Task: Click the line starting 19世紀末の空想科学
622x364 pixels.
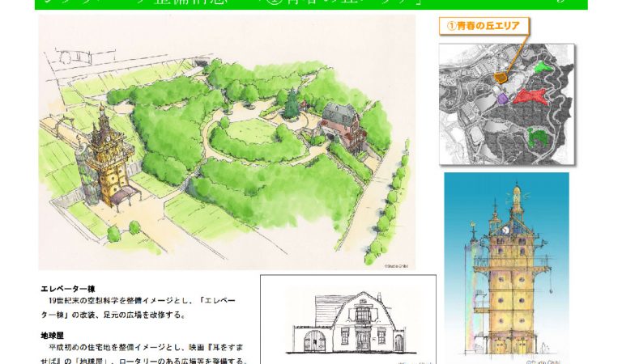Action: pyautogui.click(x=142, y=301)
